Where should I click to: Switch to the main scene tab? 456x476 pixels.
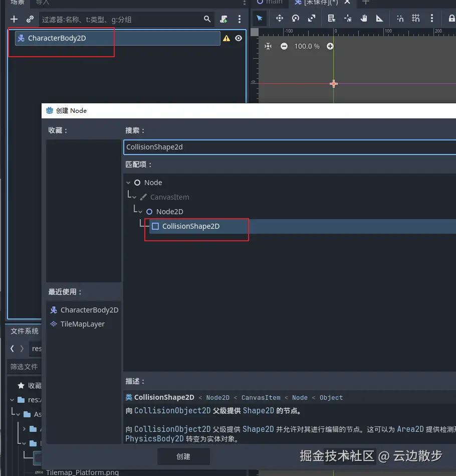pos(270,2)
